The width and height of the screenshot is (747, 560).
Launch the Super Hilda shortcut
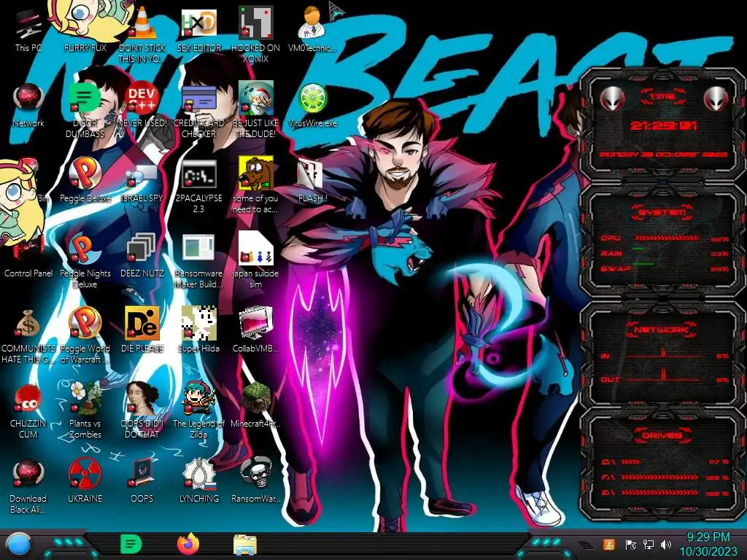[198, 330]
